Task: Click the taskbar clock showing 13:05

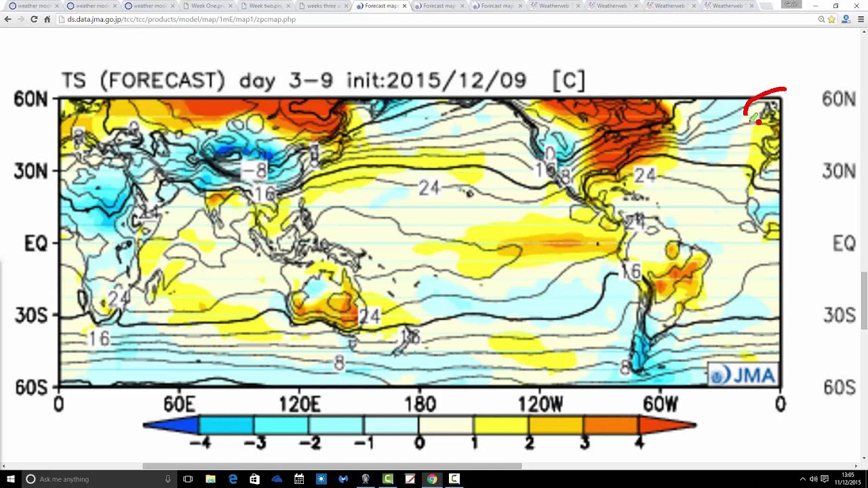Action: pyautogui.click(x=848, y=479)
